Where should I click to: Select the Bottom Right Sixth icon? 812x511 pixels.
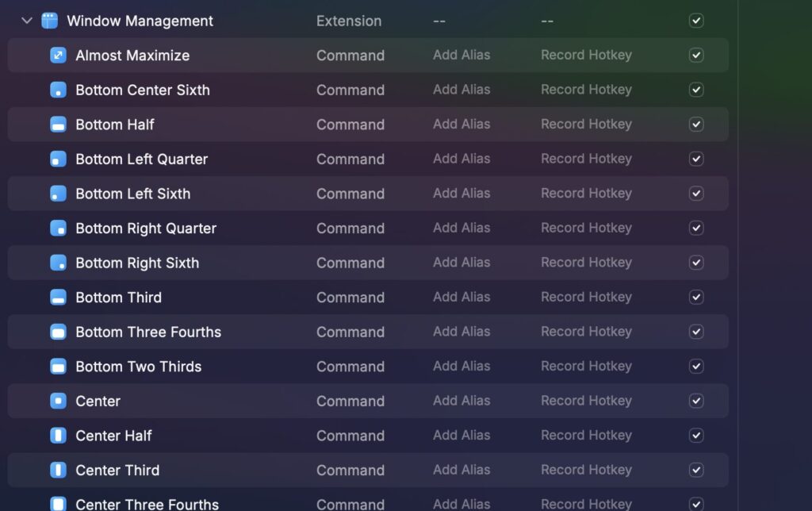coord(58,263)
